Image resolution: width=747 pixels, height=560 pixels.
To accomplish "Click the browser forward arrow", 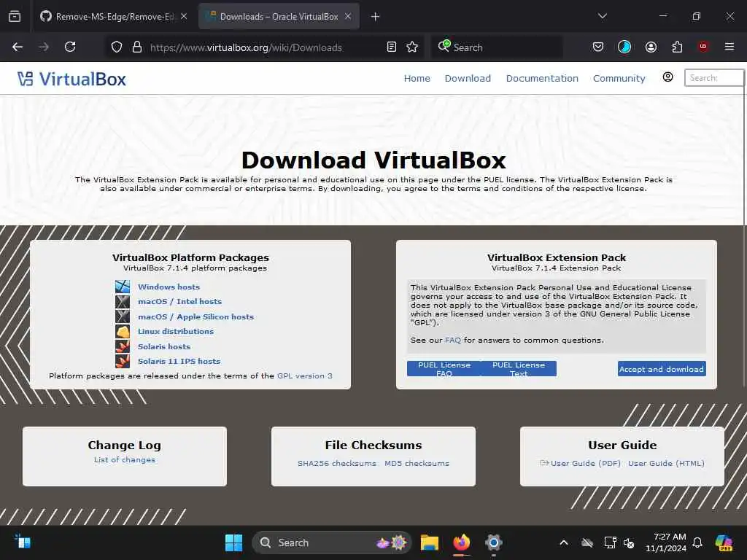I will tap(43, 47).
